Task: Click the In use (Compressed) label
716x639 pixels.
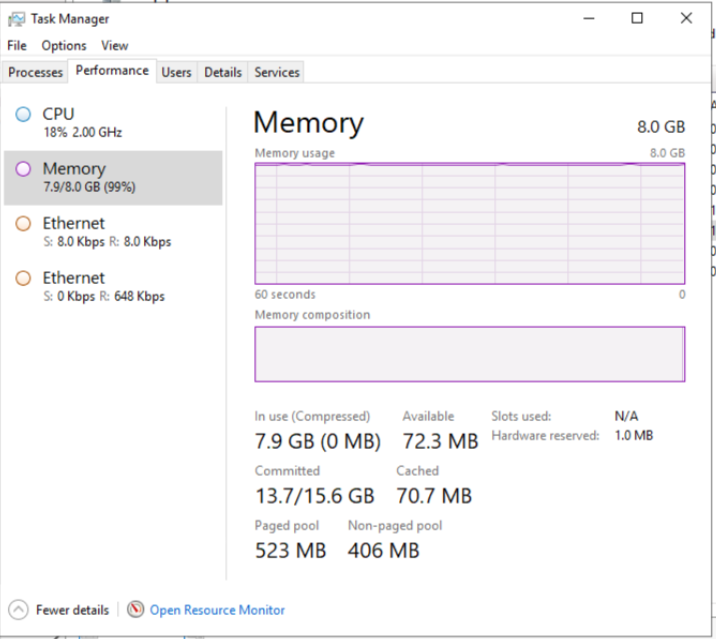Action: [x=312, y=416]
